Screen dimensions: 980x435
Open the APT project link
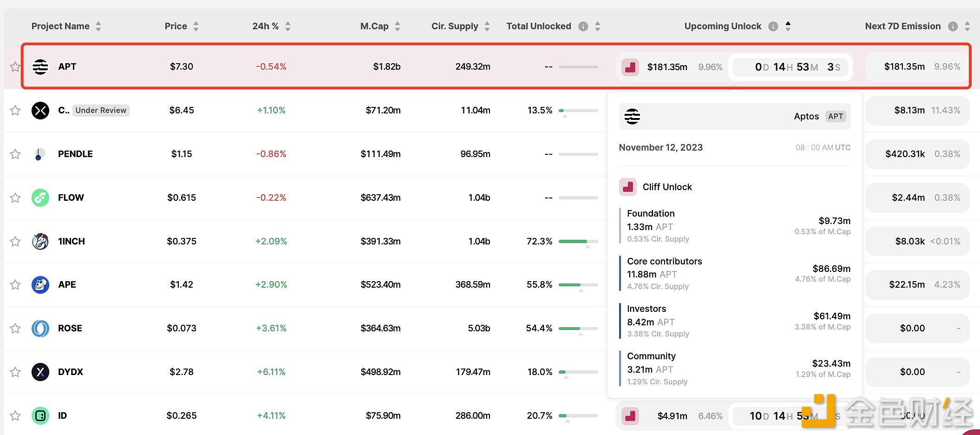click(67, 67)
